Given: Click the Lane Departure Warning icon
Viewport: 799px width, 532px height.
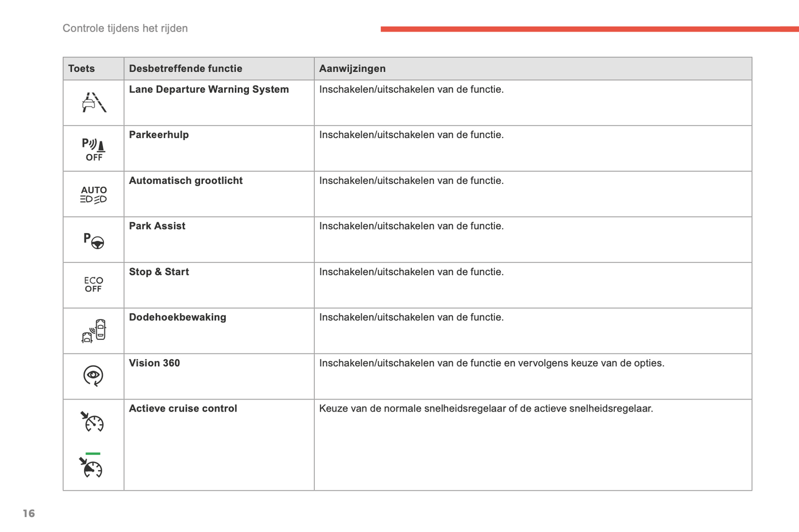Looking at the screenshot, I should (x=93, y=103).
